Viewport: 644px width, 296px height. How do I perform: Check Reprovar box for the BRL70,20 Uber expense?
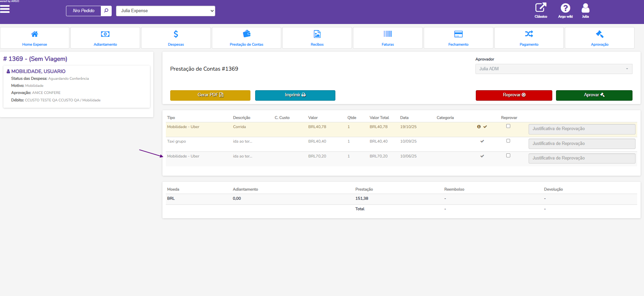[508, 155]
